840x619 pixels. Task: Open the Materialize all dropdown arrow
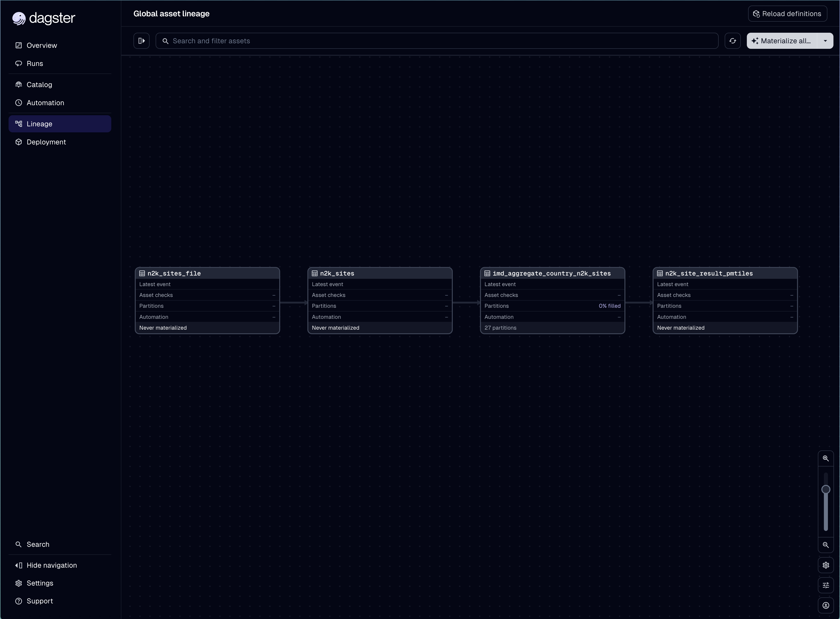(825, 41)
